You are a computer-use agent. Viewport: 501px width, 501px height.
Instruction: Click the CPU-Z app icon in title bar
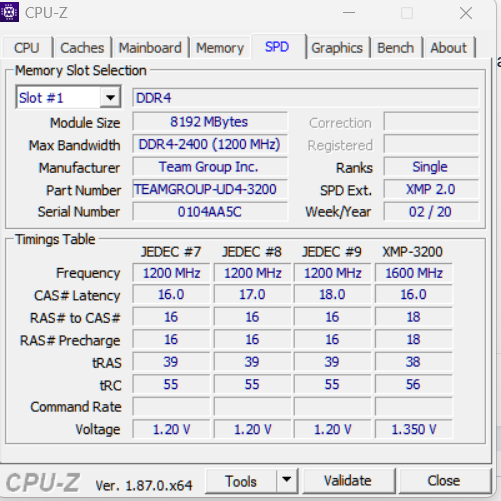9,12
